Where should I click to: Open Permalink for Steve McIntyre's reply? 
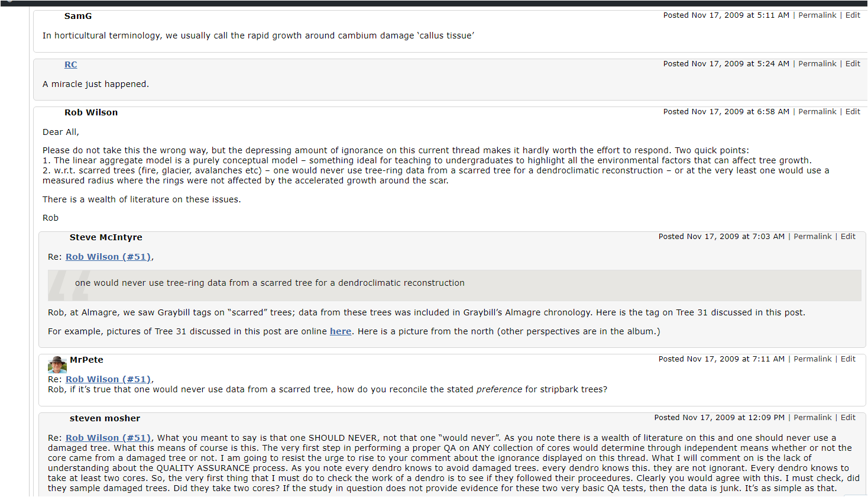[812, 237]
